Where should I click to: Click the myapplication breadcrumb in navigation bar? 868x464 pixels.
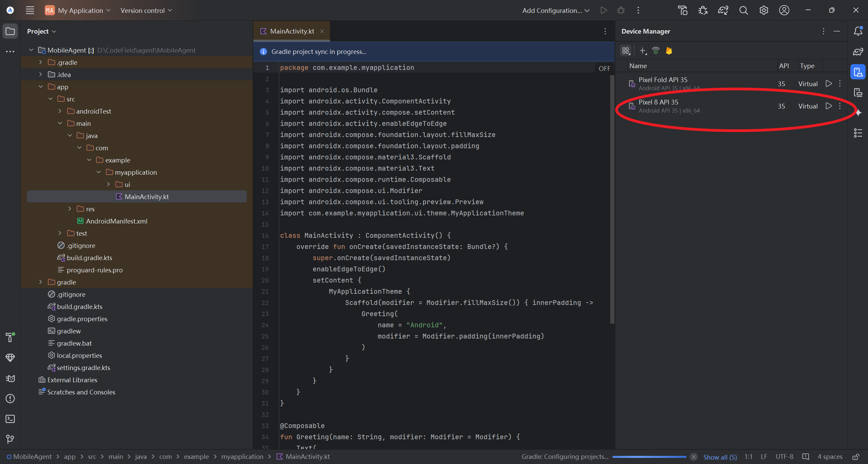(242, 457)
